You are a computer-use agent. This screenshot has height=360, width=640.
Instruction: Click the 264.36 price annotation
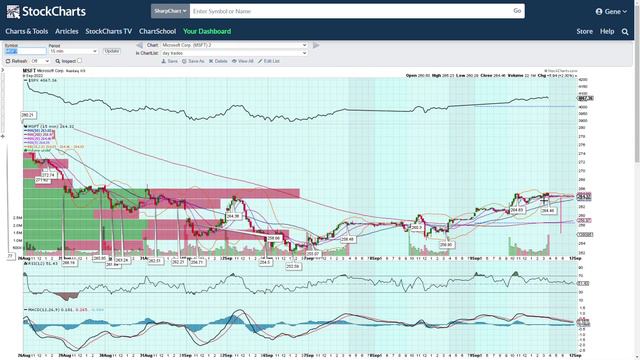(x=233, y=216)
